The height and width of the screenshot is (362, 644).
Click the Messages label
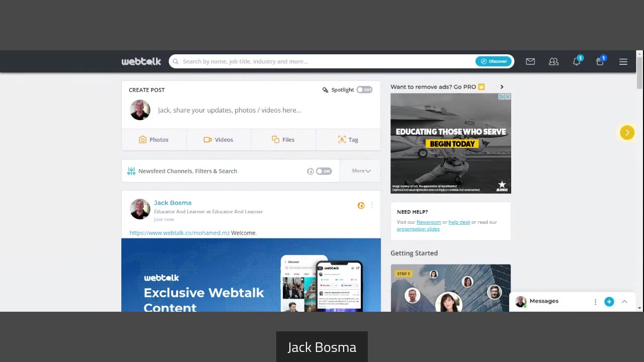[544, 301]
